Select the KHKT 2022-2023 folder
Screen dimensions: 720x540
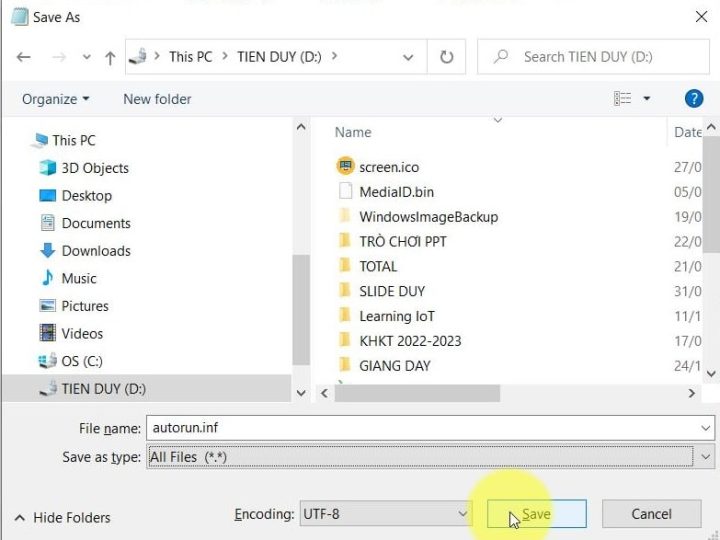410,341
